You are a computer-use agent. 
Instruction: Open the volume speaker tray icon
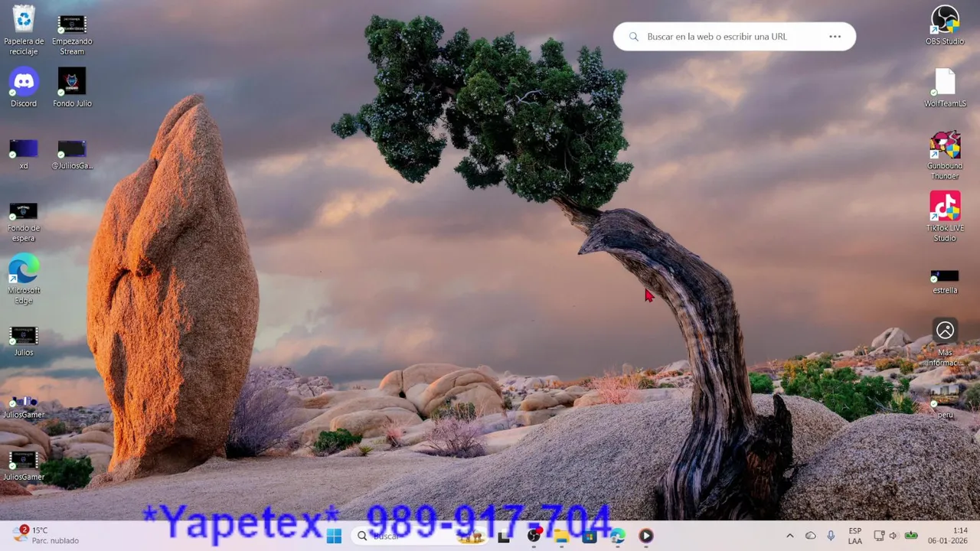893,536
